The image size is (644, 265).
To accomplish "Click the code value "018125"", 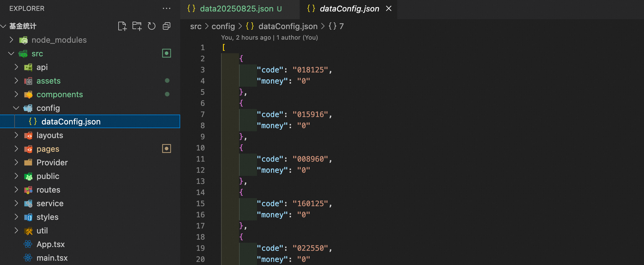I will click(310, 70).
